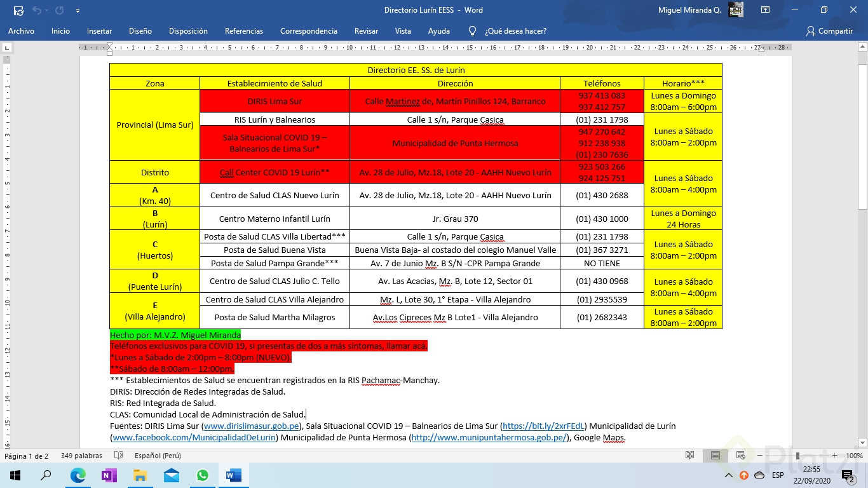Click the 'Posta de Salud Martha Milagros' cell
Viewport: 868px width, 488px height.
click(x=275, y=317)
